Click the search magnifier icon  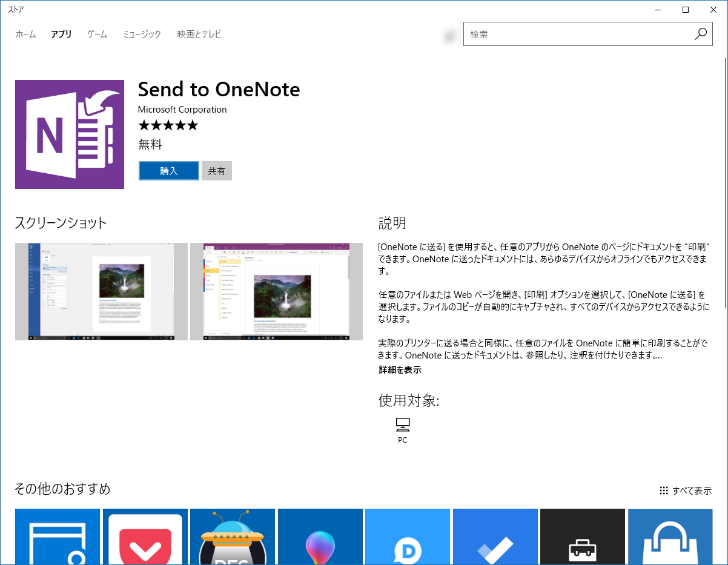[701, 35]
